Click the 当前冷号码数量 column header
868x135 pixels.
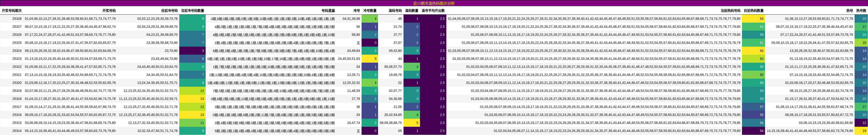point(192,11)
